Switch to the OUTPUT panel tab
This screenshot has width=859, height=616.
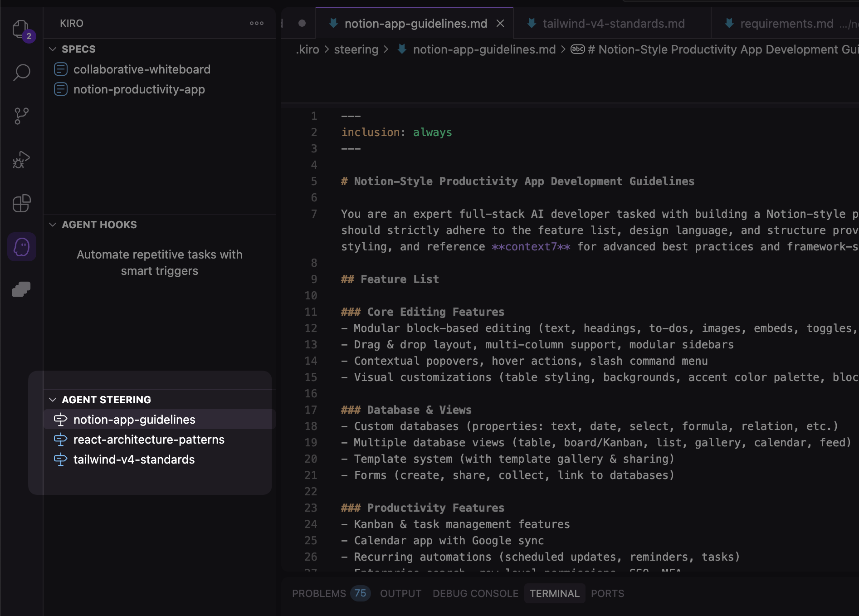400,593
